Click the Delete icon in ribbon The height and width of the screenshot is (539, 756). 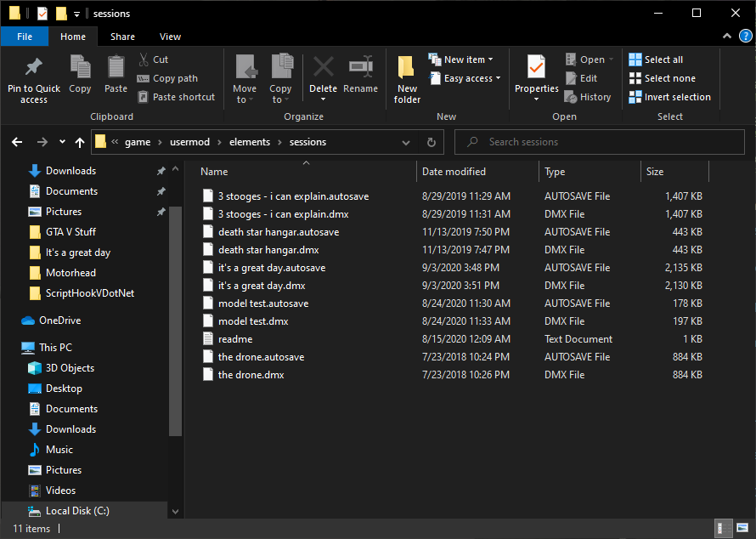(323, 66)
